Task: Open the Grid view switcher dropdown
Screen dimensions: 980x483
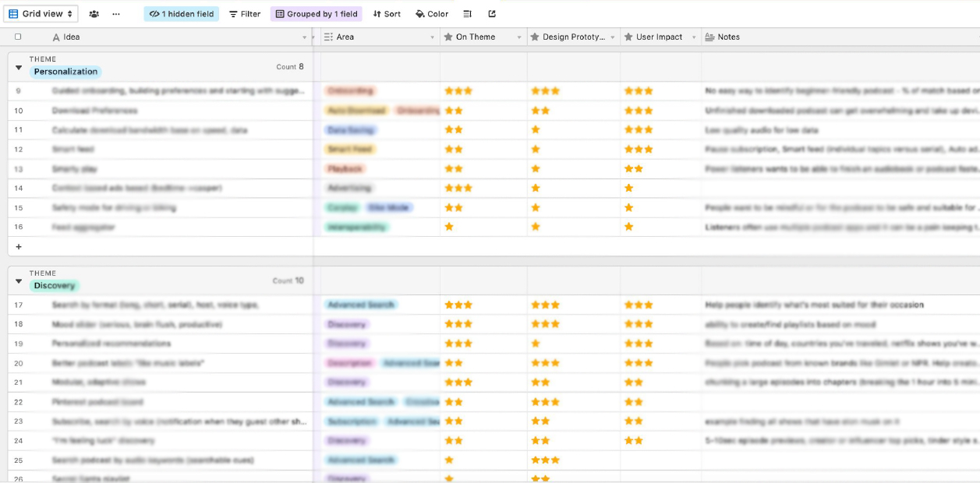Action: tap(41, 14)
